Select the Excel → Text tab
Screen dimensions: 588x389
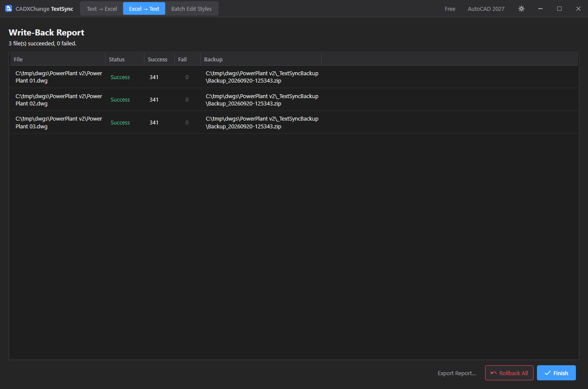pos(144,9)
